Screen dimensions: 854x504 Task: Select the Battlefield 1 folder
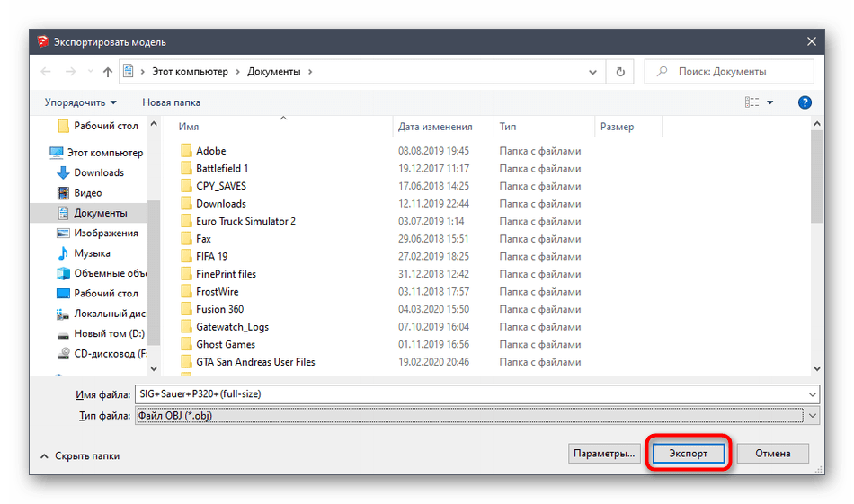click(x=222, y=168)
